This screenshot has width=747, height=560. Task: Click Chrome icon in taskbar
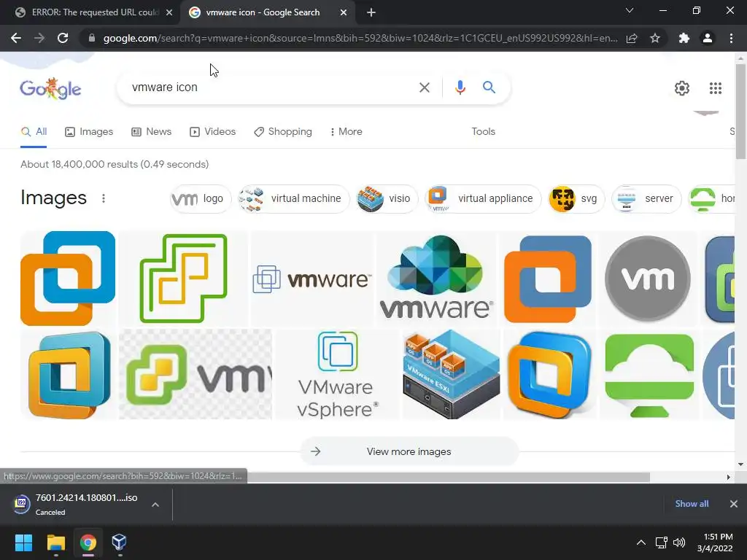(x=88, y=542)
